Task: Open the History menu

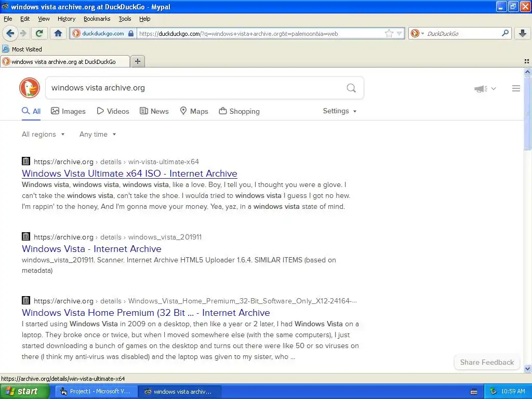Action: (x=66, y=19)
